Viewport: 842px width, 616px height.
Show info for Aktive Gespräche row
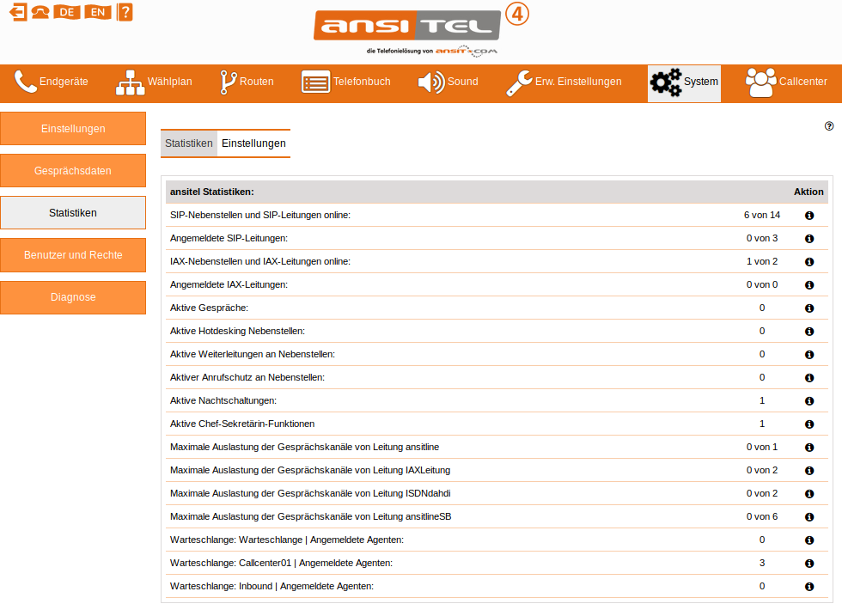809,308
